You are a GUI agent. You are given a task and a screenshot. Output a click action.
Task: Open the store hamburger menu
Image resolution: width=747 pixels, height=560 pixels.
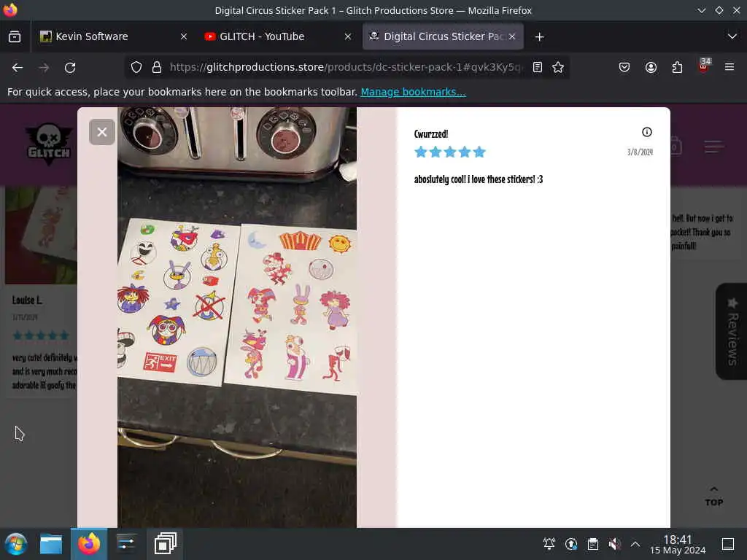coord(713,146)
